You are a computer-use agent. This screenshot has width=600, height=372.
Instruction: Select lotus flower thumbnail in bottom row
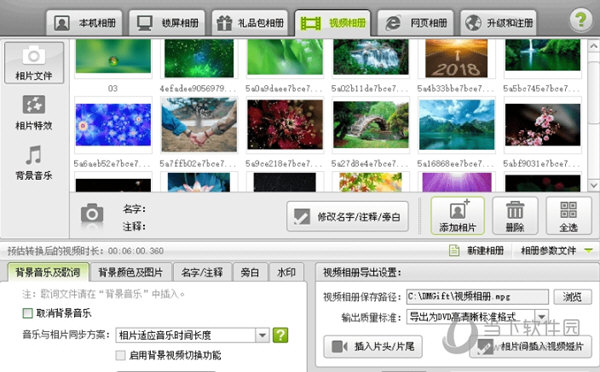199,182
